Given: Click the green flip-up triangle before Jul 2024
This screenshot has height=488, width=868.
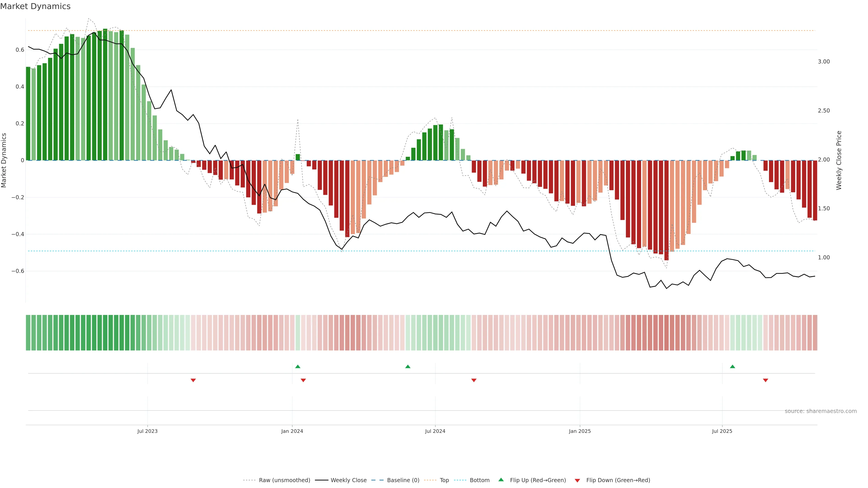Looking at the screenshot, I should (x=408, y=366).
